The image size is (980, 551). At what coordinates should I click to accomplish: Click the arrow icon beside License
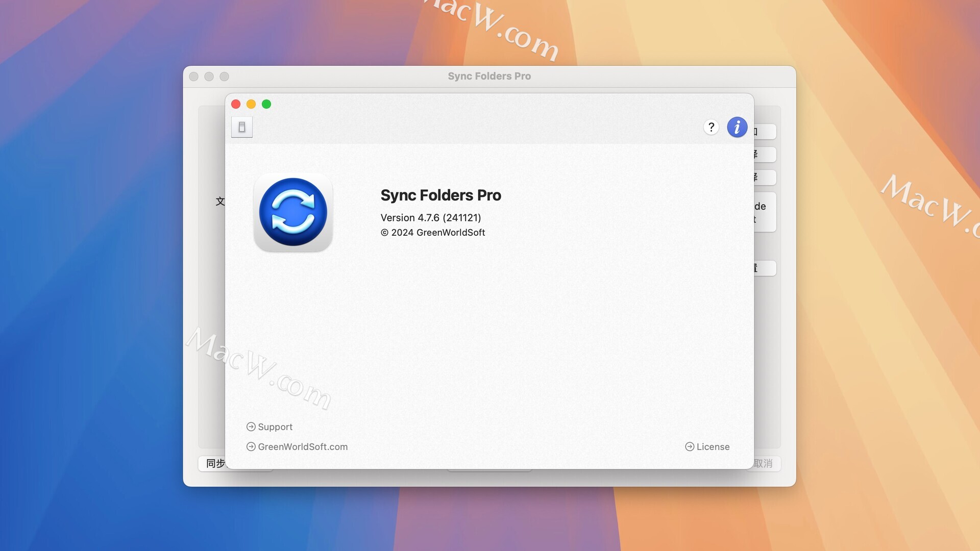(690, 447)
